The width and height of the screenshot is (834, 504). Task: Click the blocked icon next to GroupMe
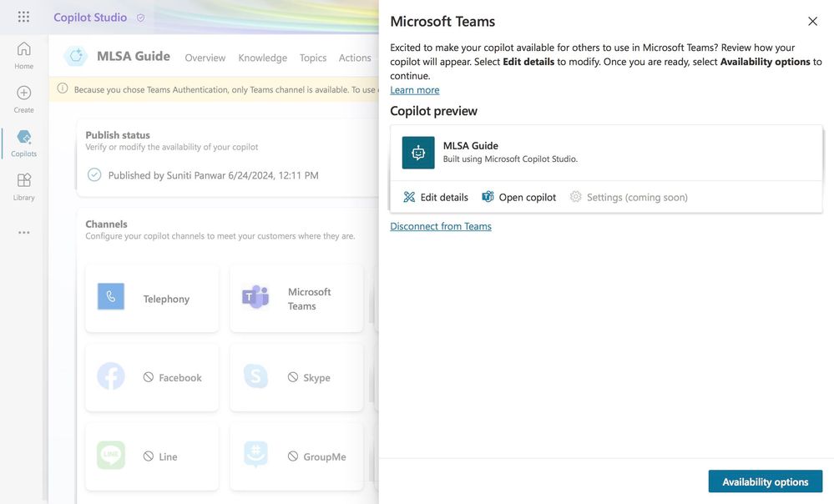point(293,456)
